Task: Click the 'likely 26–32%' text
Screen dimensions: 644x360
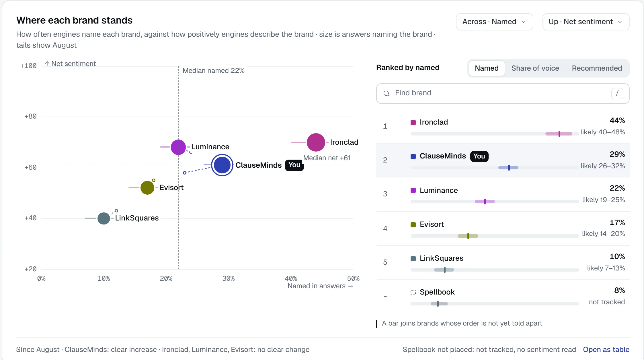Action: pyautogui.click(x=603, y=166)
